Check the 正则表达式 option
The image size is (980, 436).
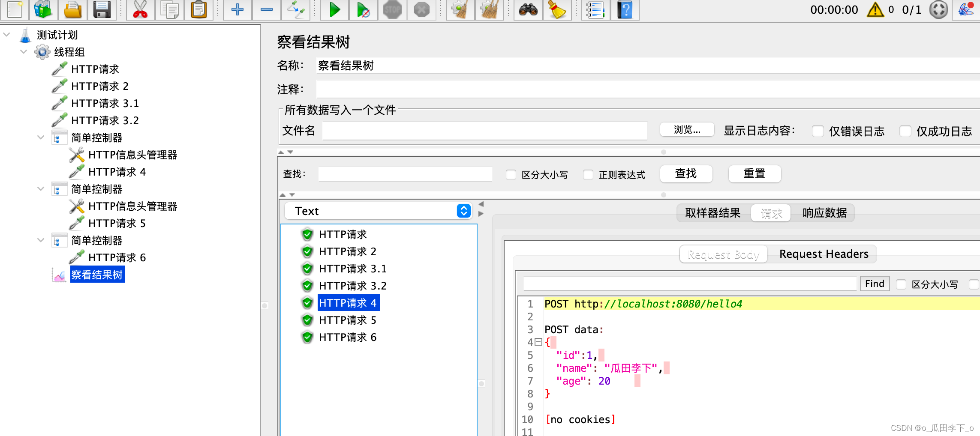[x=587, y=174]
